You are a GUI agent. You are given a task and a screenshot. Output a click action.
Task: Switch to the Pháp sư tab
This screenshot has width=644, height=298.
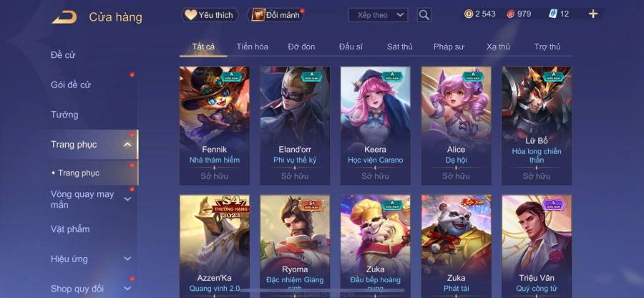point(449,47)
